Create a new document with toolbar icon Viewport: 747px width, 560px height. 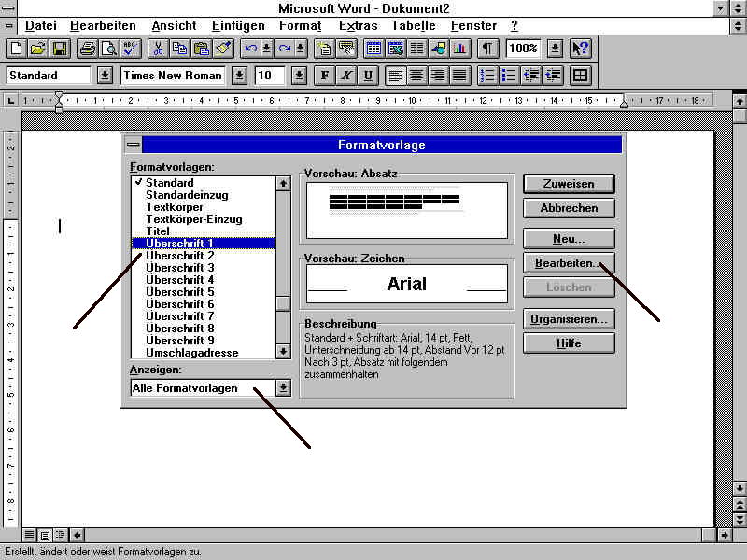click(16, 49)
